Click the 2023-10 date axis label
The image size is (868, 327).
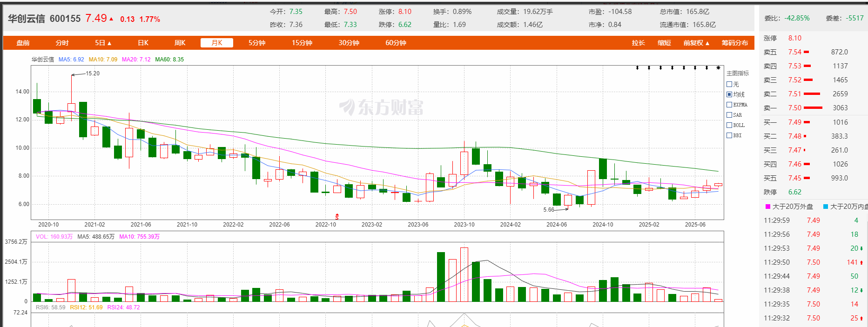click(464, 225)
